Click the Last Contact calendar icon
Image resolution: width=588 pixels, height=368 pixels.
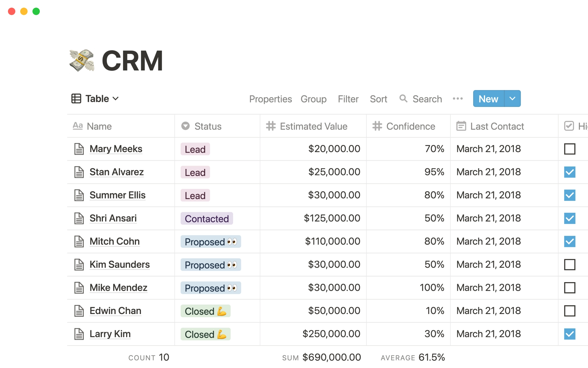(461, 126)
